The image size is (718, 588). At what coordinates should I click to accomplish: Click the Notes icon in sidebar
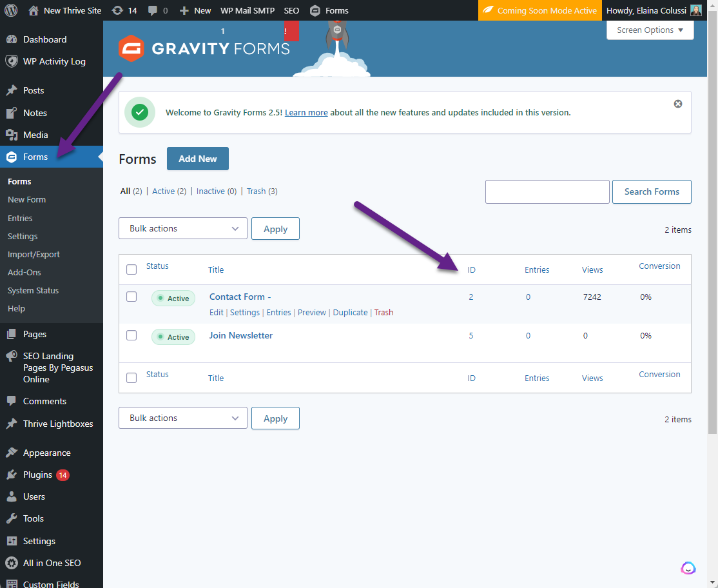[12, 113]
